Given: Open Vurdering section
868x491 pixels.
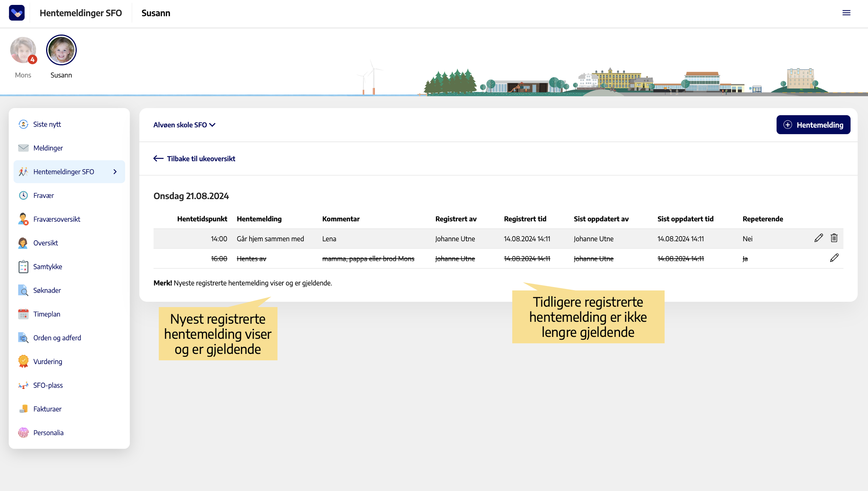Looking at the screenshot, I should (69, 362).
